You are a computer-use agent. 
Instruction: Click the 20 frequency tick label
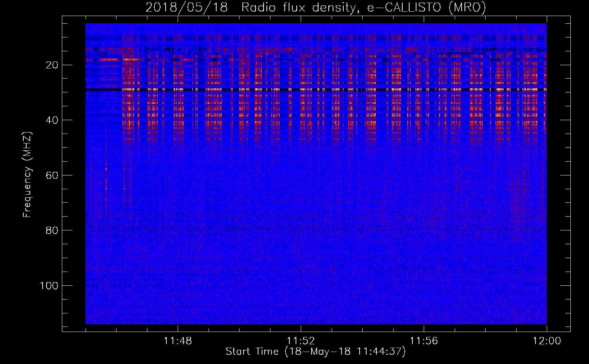(x=52, y=65)
